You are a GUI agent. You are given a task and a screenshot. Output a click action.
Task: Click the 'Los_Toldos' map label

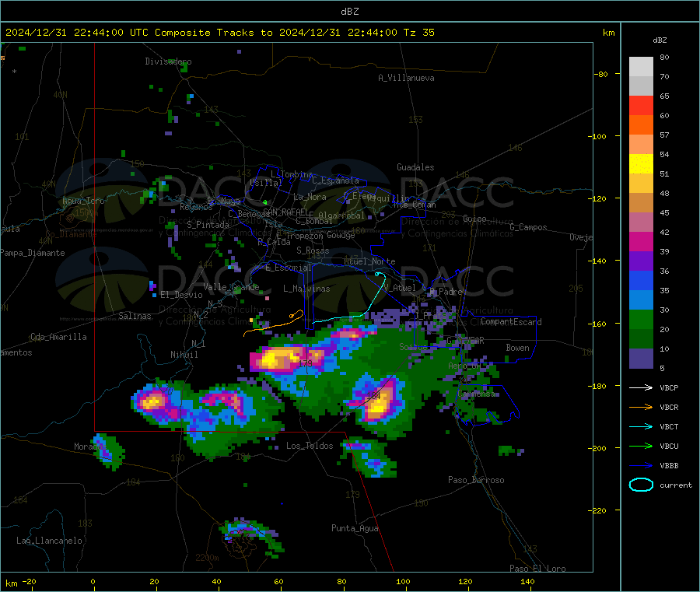tap(310, 446)
